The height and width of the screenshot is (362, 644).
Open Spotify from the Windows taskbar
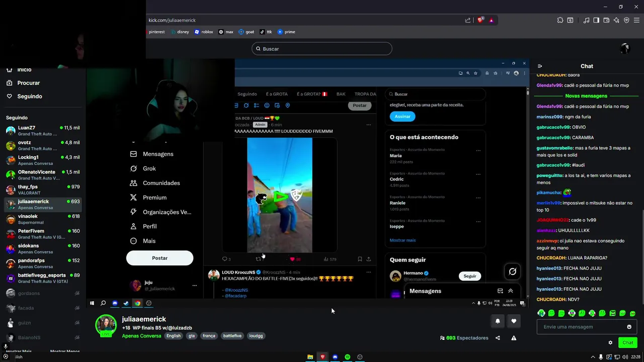347,357
